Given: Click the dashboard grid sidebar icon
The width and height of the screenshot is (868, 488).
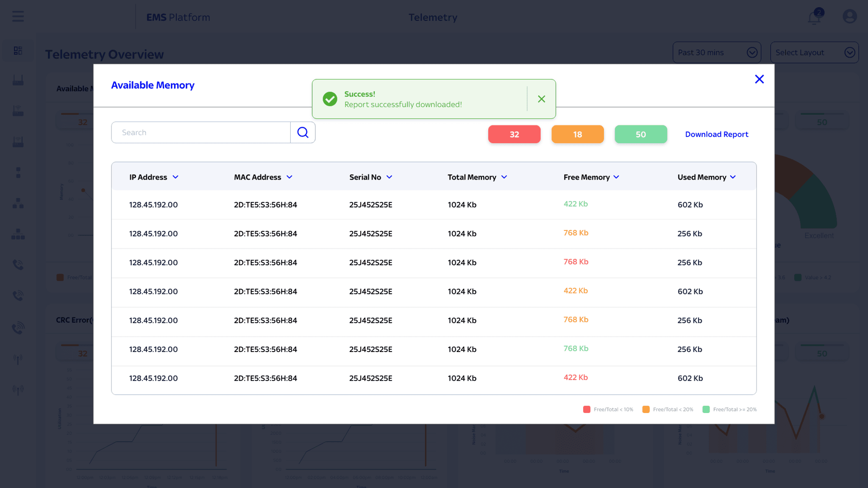Looking at the screenshot, I should click(18, 51).
